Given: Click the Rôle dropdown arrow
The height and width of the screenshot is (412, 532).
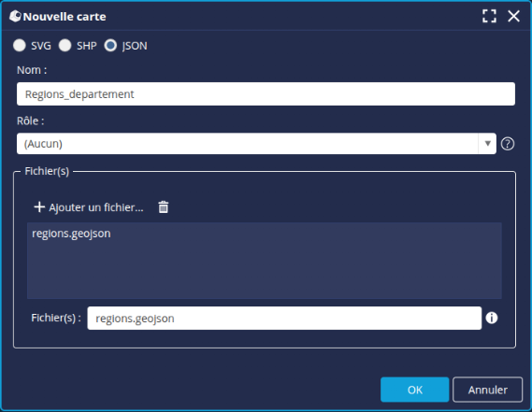Looking at the screenshot, I should point(487,144).
